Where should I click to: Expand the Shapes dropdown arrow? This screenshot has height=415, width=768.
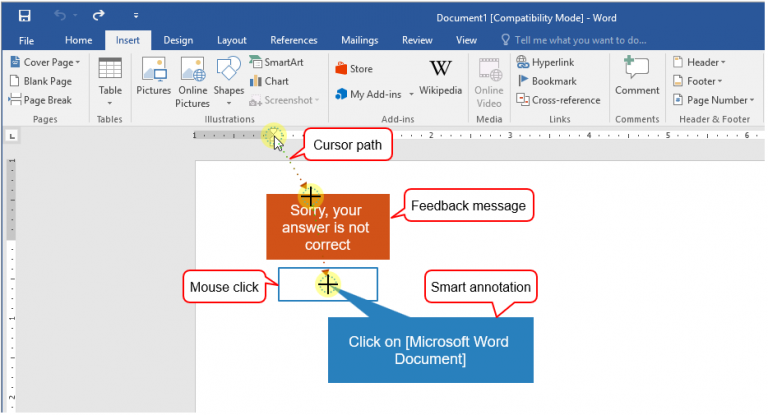point(229,103)
